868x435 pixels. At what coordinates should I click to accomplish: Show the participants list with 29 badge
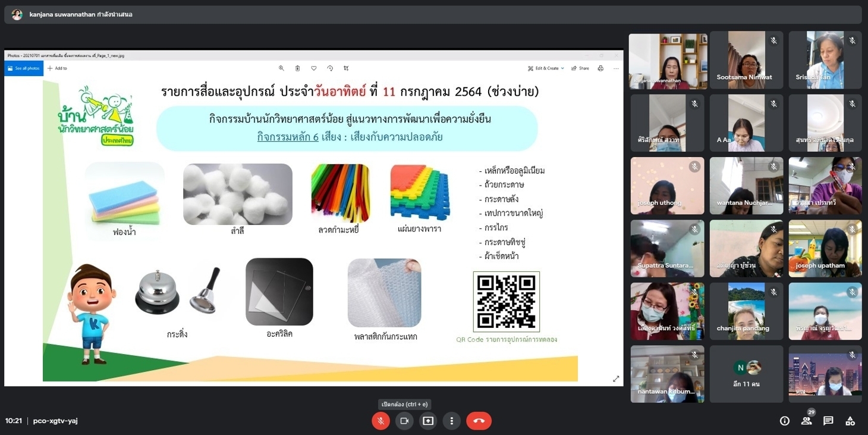807,420
